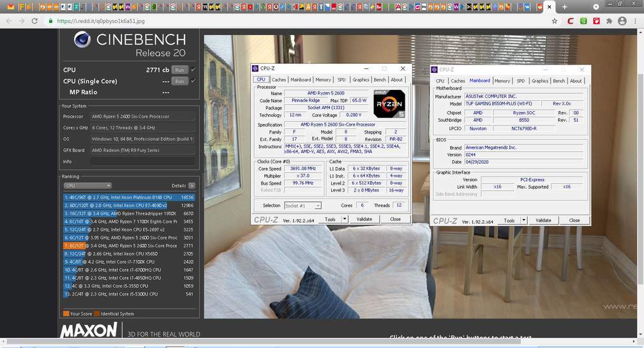Open Mainboard tab in front CPU-Z window

click(301, 80)
